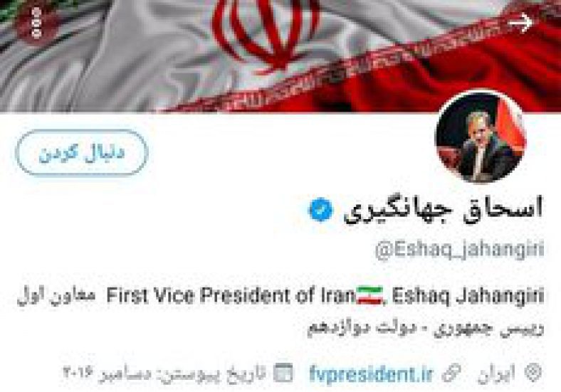561x392 pixels.
Task: Select the @Eshaq_jahangiri handle text
Action: [x=460, y=250]
